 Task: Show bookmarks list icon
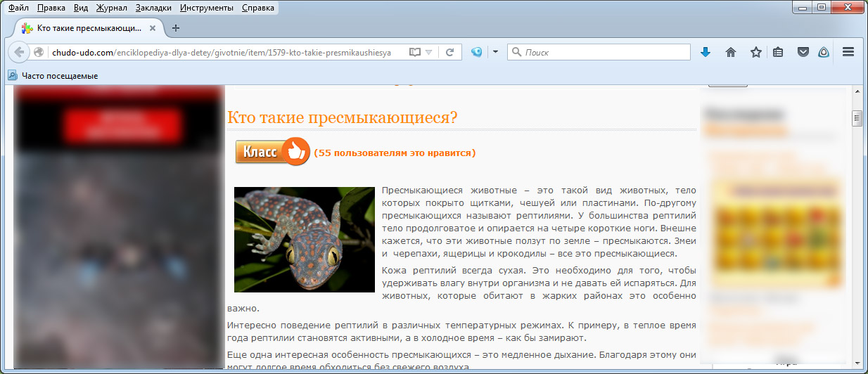(x=778, y=52)
